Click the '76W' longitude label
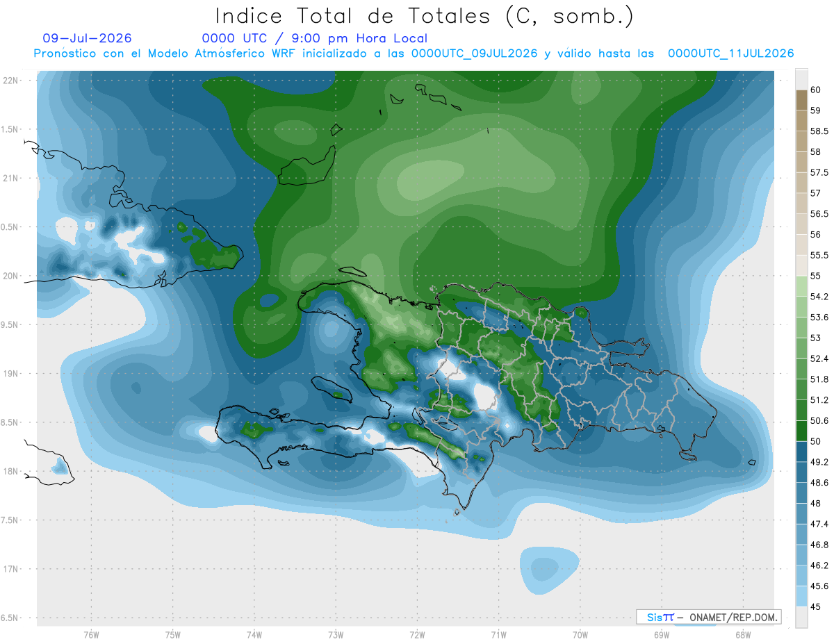 pos(91,634)
